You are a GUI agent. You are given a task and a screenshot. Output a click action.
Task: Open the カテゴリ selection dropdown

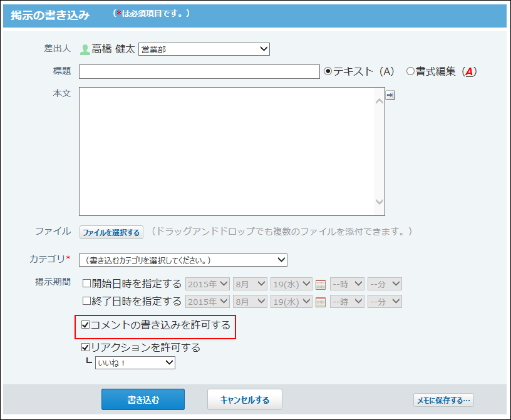(x=183, y=260)
